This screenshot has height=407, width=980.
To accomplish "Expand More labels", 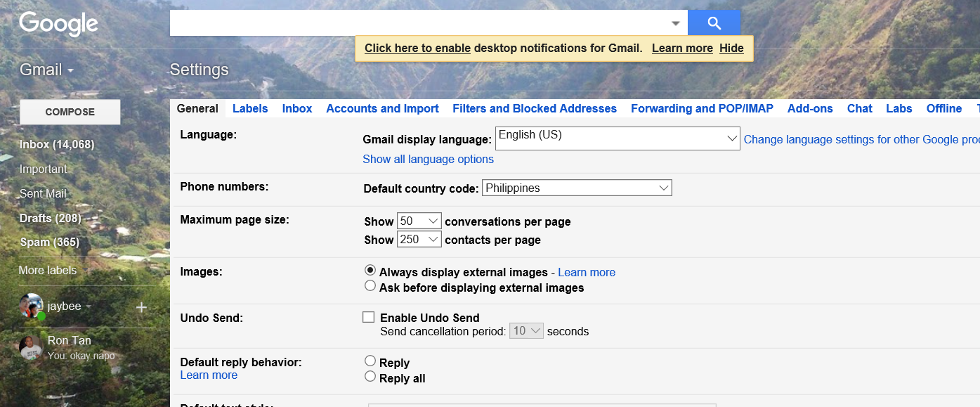I will 47,270.
